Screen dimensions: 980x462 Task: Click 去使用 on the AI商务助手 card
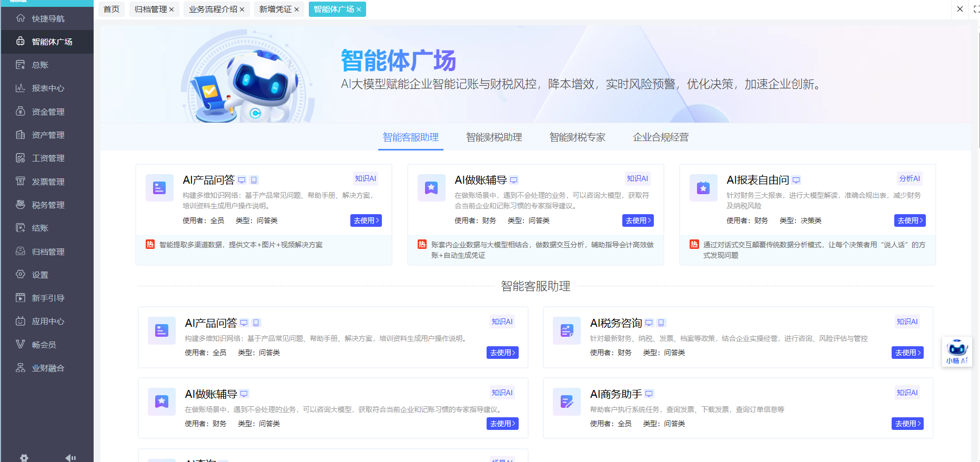point(907,424)
